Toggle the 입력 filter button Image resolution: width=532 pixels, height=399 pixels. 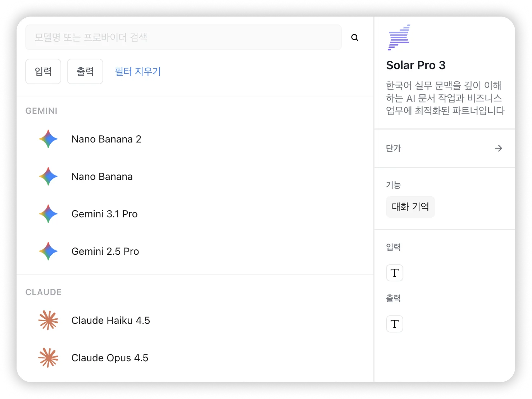(43, 72)
